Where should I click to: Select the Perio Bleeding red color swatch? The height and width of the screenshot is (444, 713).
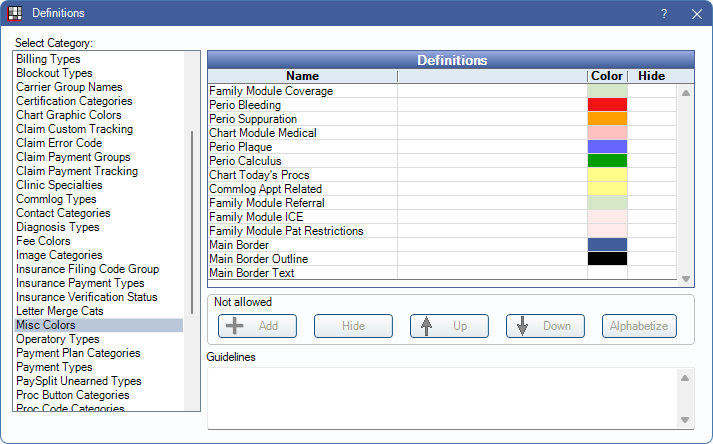(607, 105)
